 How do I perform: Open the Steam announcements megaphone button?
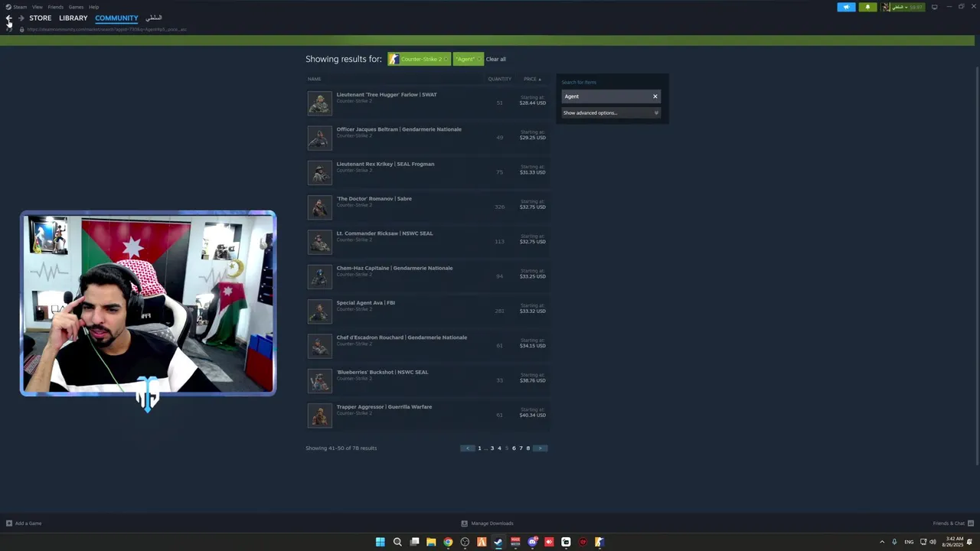tap(846, 7)
